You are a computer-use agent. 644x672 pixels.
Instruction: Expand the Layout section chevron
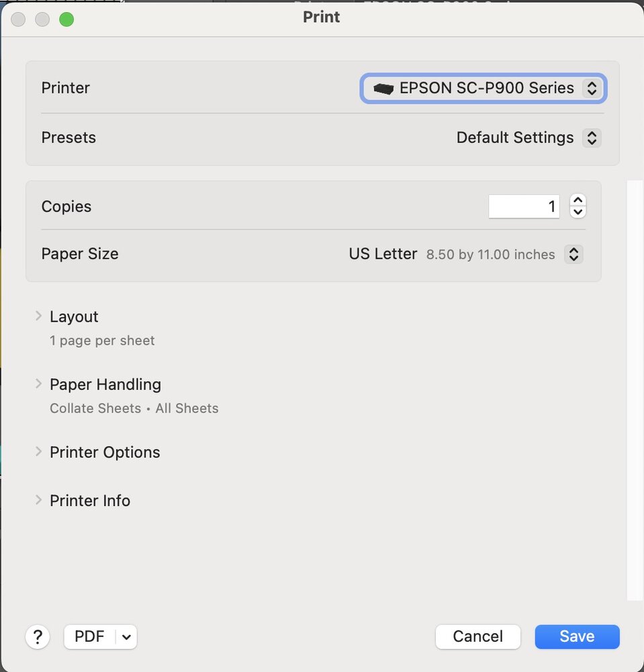(38, 316)
